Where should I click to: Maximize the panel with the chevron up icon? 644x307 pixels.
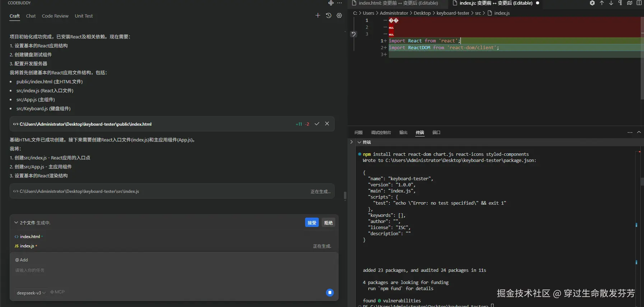[639, 132]
